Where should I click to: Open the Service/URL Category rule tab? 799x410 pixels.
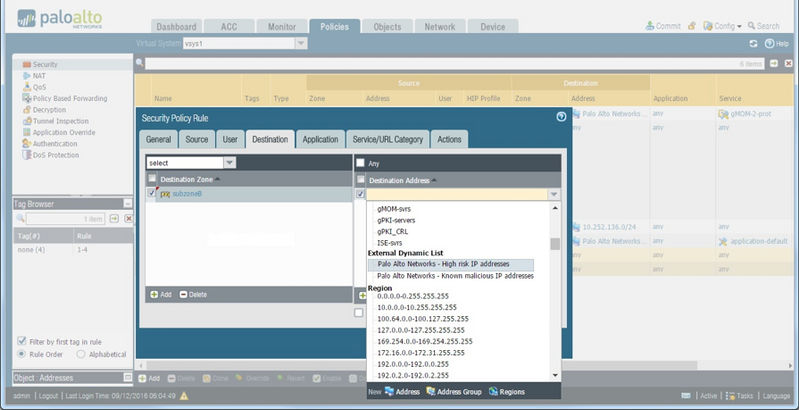387,140
